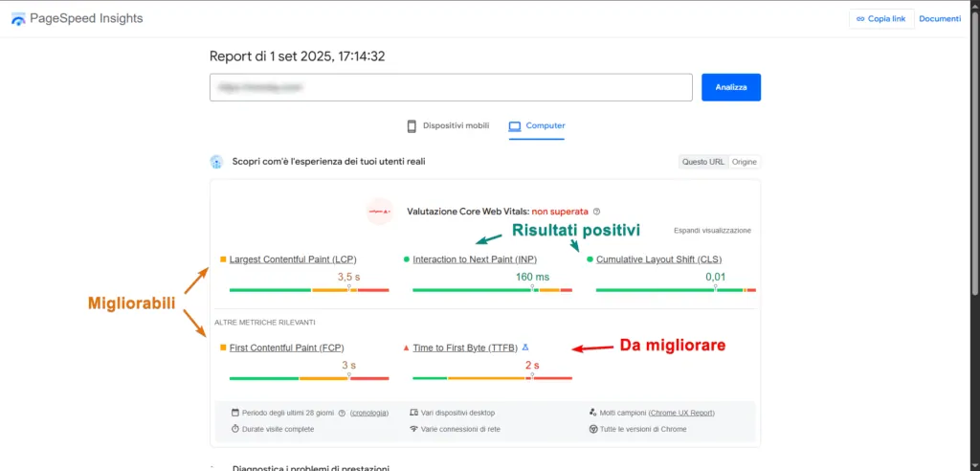This screenshot has width=980, height=471.
Task: Click the Core Web Vitals help icon
Action: coord(596,212)
